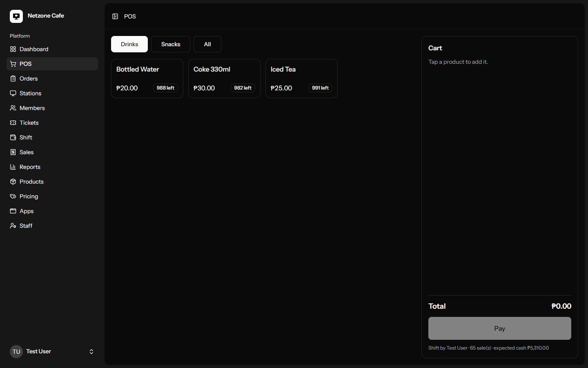Click the shift summary line under Pay
The image size is (588, 368).
[x=488, y=348]
